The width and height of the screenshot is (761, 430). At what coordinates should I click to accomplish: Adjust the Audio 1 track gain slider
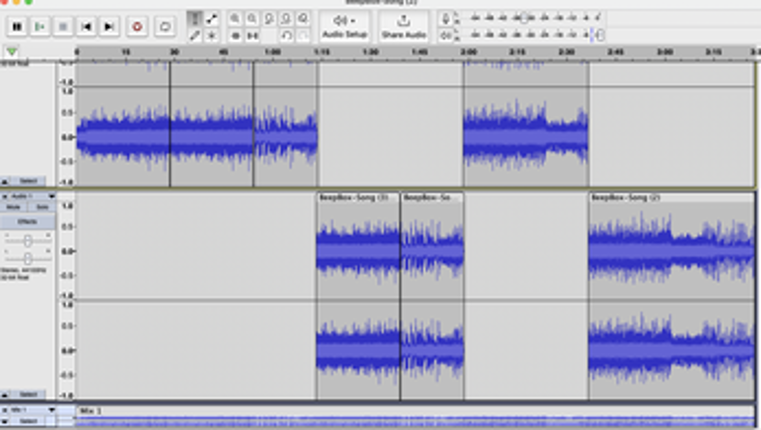(28, 240)
